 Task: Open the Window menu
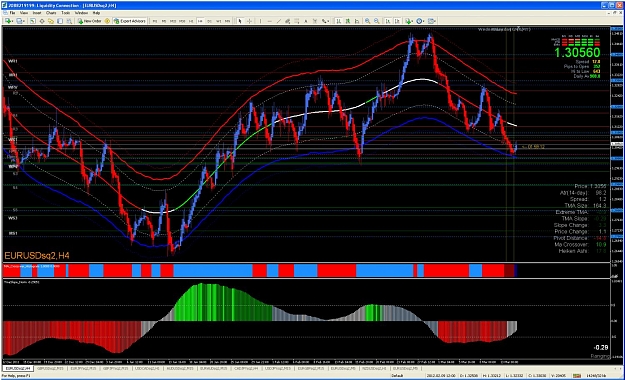[81, 13]
